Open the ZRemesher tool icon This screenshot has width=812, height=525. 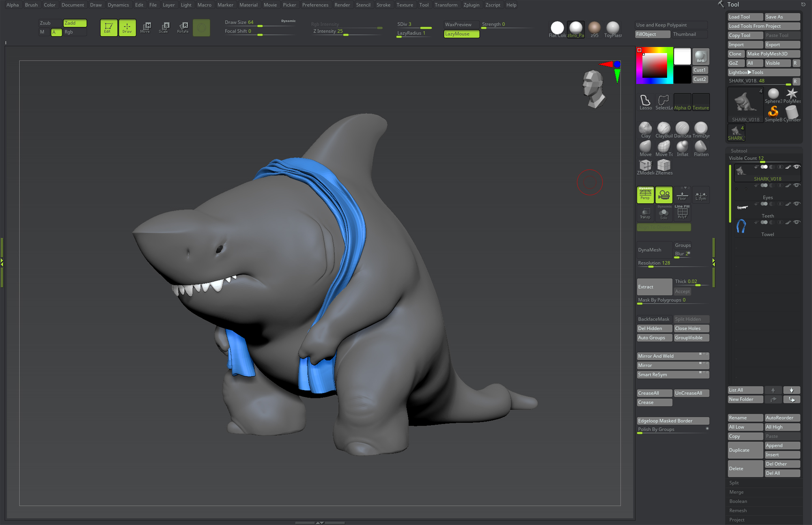tap(663, 166)
